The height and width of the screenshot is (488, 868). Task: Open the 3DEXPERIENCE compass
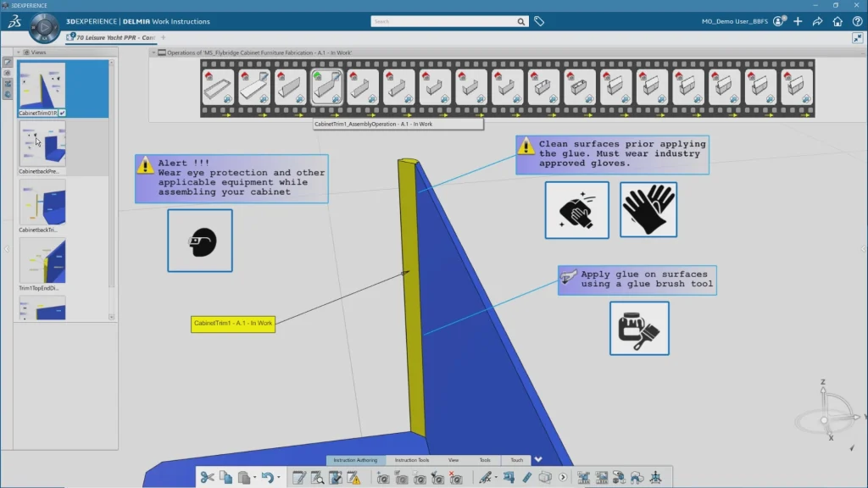pyautogui.click(x=43, y=28)
